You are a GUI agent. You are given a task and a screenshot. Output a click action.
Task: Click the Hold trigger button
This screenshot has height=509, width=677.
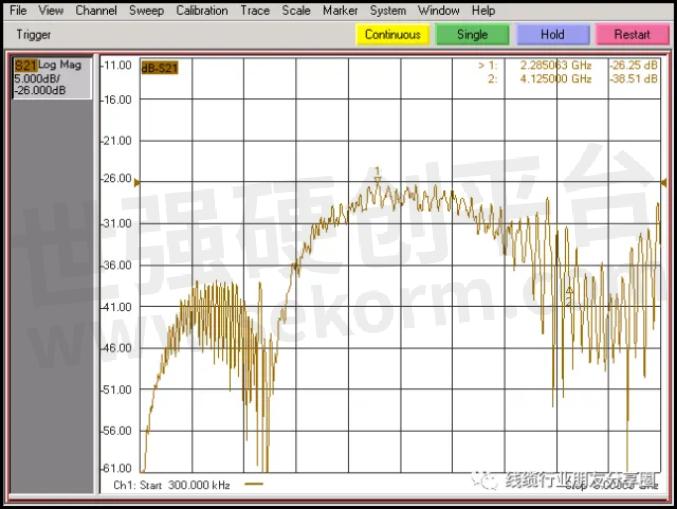point(552,34)
